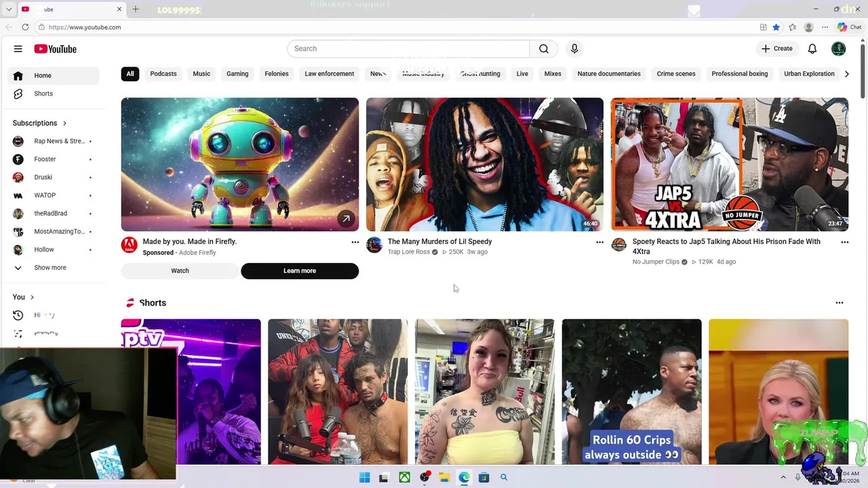Open the Adobe Firefly advertiser link
This screenshot has width=868, height=488.
[197, 253]
